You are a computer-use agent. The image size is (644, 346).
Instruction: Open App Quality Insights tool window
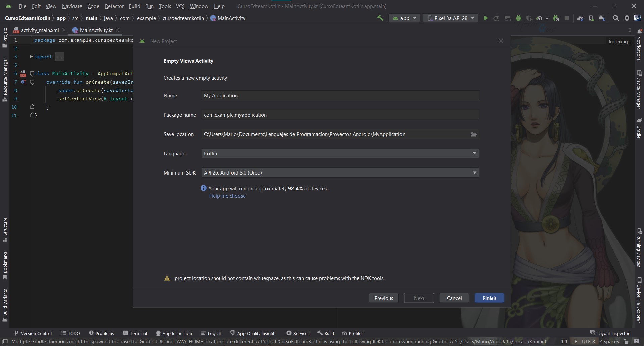(x=253, y=333)
